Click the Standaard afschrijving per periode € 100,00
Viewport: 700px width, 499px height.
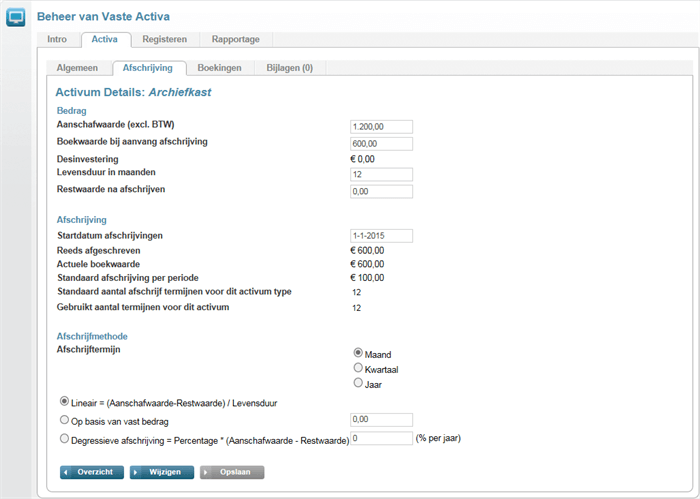[x=367, y=278]
